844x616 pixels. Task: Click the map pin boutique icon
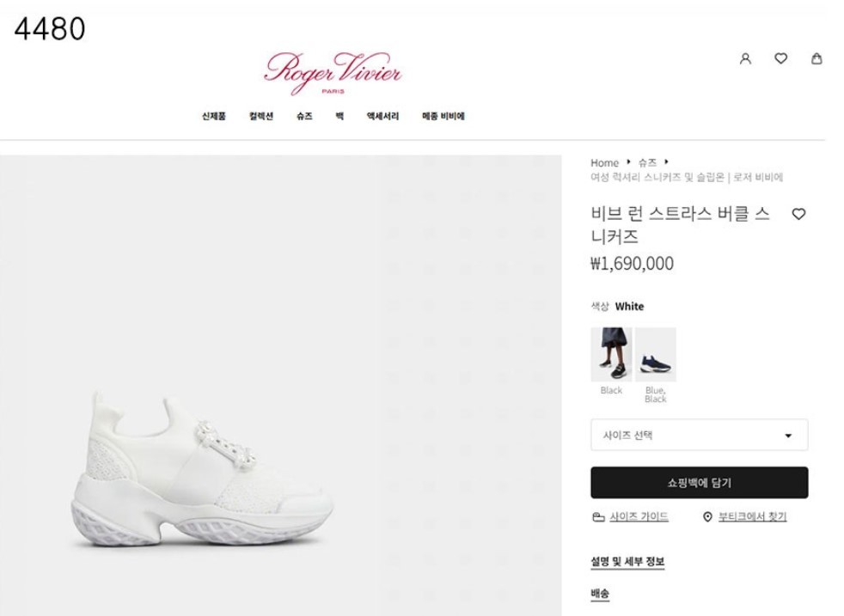point(707,517)
